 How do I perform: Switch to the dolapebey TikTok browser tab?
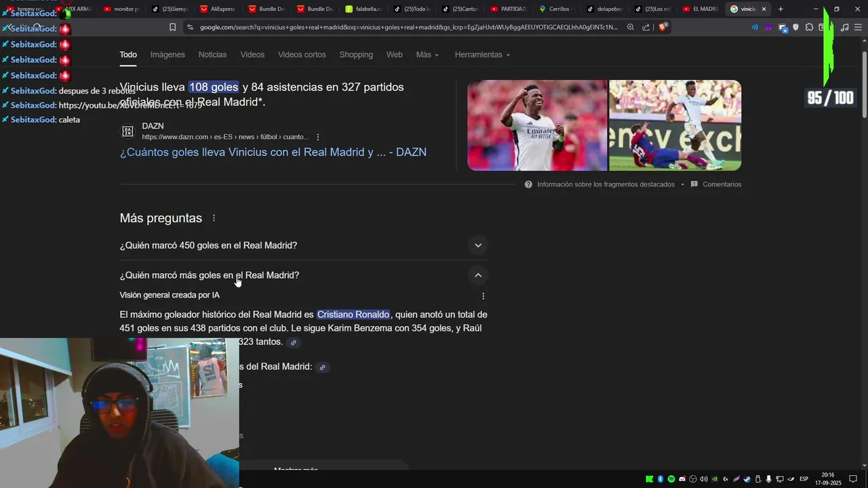(605, 9)
